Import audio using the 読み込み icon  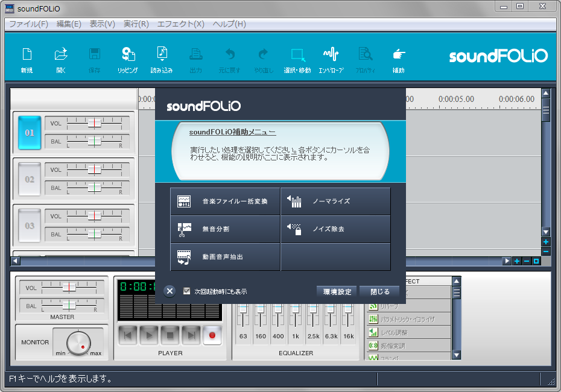162,60
